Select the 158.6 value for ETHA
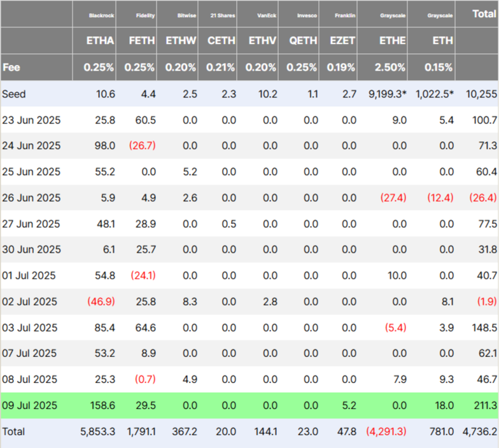 point(103,405)
